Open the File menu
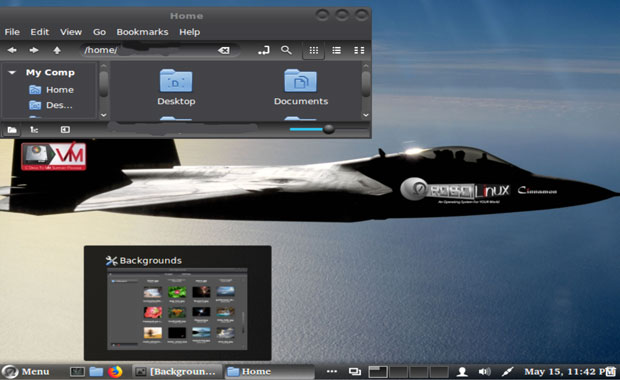 pyautogui.click(x=12, y=32)
